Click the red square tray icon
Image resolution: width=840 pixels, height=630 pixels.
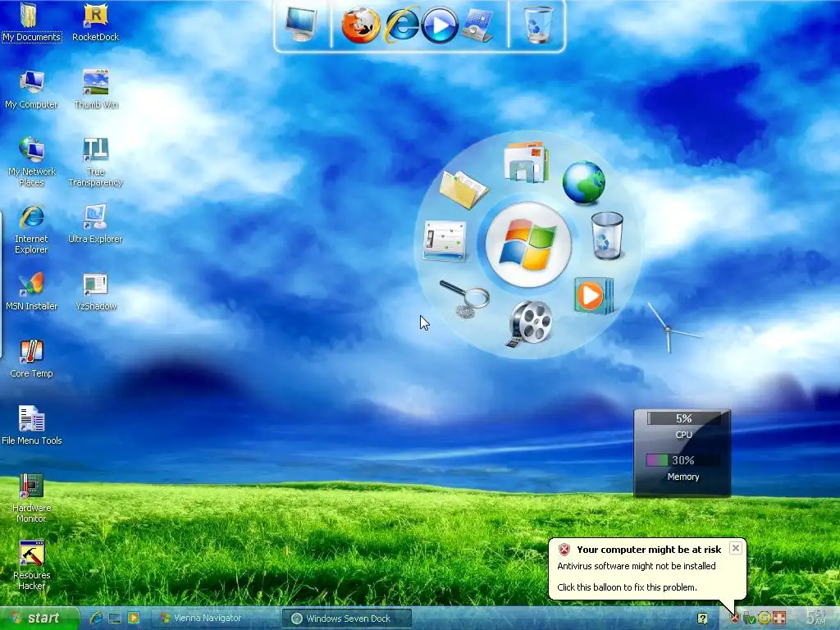click(x=779, y=619)
